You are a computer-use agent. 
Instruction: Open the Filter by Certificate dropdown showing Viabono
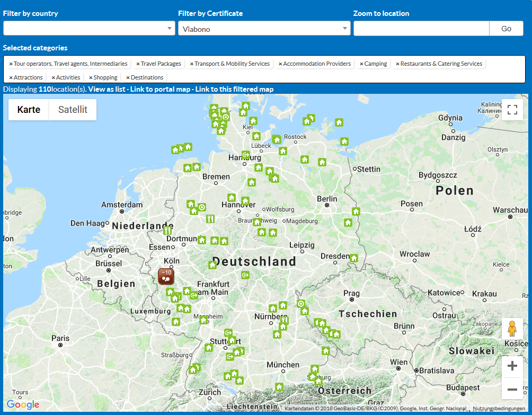[x=264, y=29]
